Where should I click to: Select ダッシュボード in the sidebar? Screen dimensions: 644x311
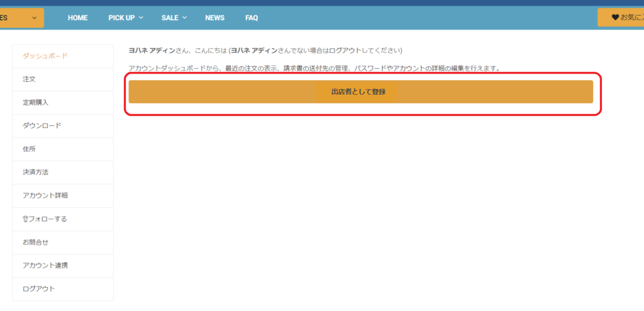pyautogui.click(x=45, y=56)
